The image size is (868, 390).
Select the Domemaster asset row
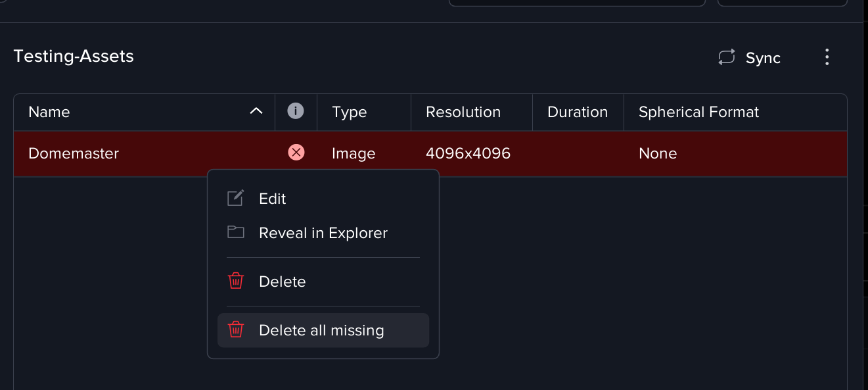point(74,154)
